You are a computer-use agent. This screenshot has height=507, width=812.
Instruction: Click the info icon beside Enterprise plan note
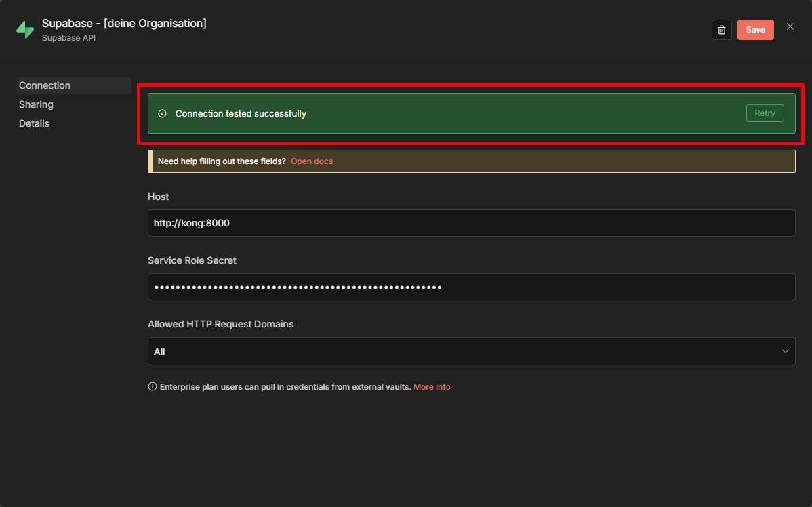click(x=153, y=387)
